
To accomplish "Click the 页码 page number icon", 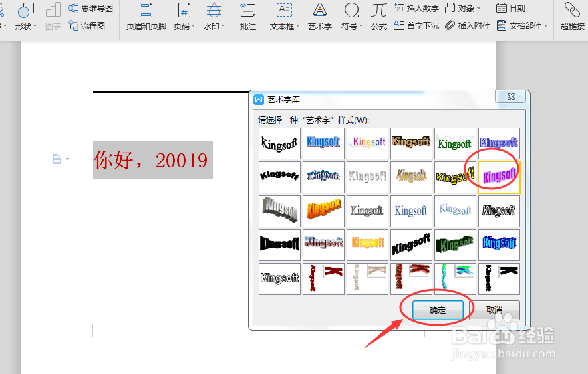I will pos(184,11).
